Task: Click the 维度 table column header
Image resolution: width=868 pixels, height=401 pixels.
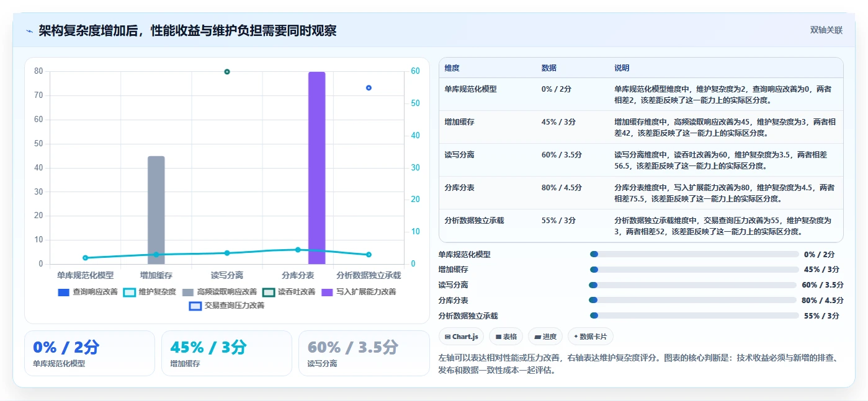Action: point(452,68)
